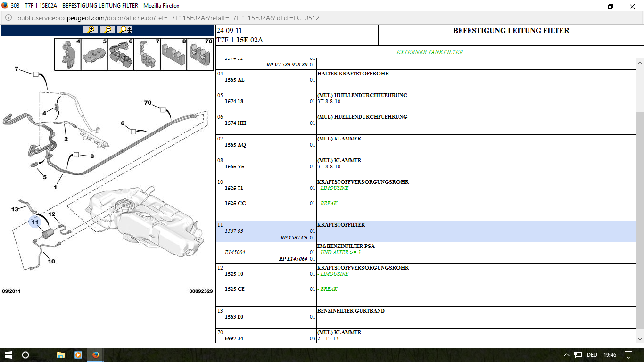Viewport: 644px width, 362px height.
Task: Click the square checkbox beside callout 7
Action: [35, 74]
